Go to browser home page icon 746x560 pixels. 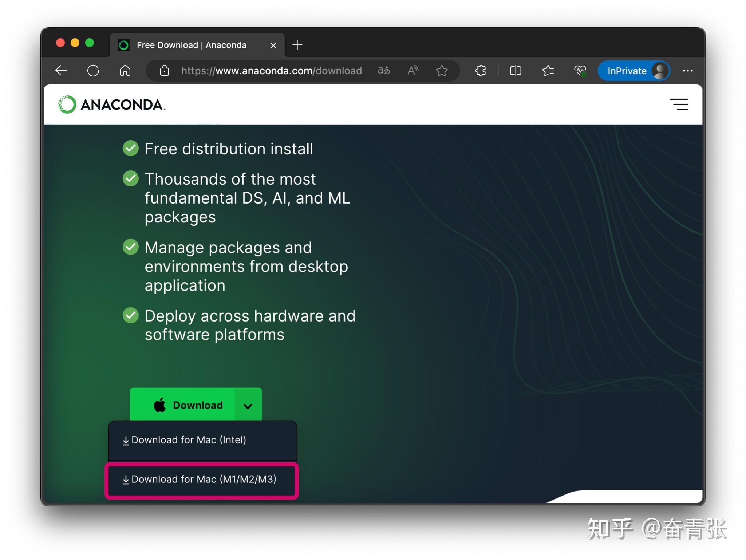coord(125,71)
